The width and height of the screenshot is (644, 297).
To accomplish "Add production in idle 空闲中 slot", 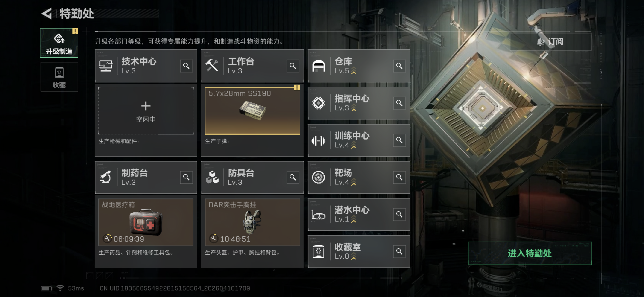I will click(x=146, y=111).
